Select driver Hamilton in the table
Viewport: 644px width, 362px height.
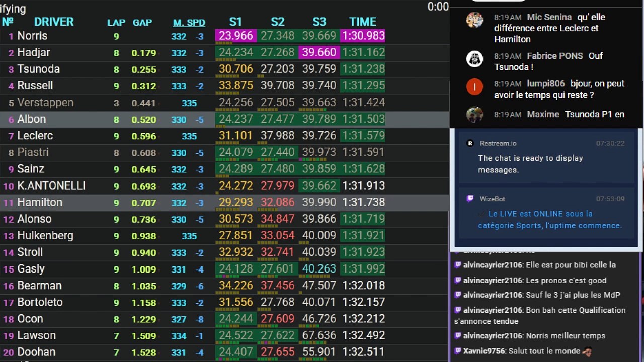(x=40, y=202)
